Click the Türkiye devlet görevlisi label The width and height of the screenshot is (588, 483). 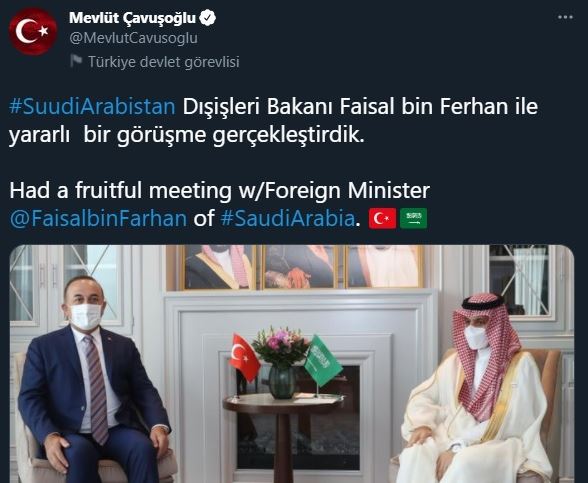click(164, 62)
